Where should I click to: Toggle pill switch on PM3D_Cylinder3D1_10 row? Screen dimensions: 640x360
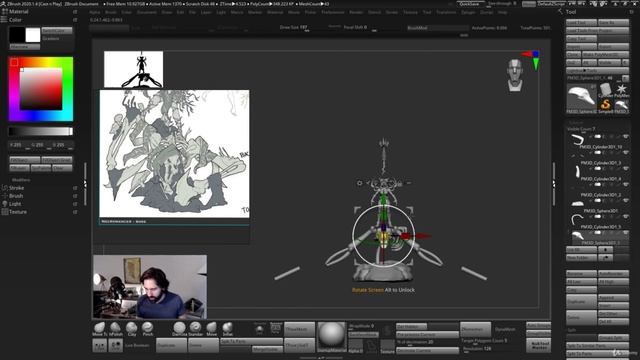pos(598,137)
